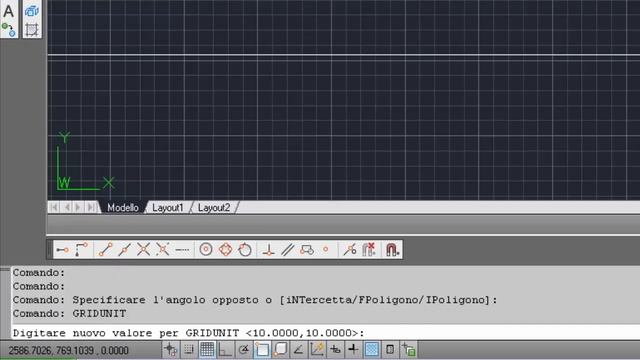This screenshot has height=360, width=640.
Task: Click the square frame icon under 3D boxes
Action: pos(32,30)
